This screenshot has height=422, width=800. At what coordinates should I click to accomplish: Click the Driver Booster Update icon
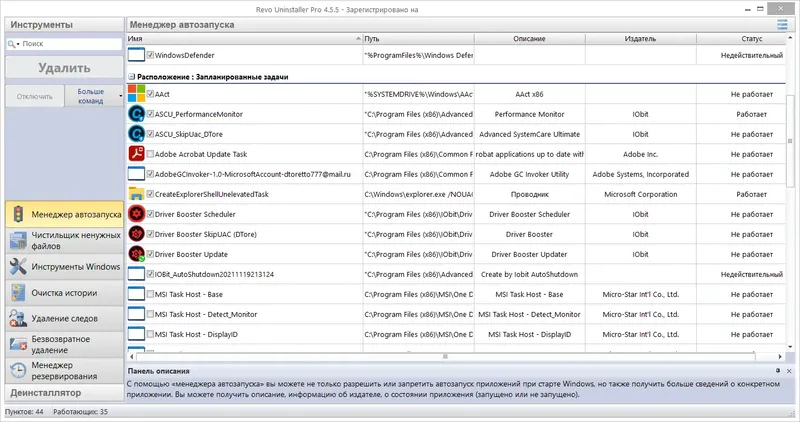pyautogui.click(x=136, y=254)
